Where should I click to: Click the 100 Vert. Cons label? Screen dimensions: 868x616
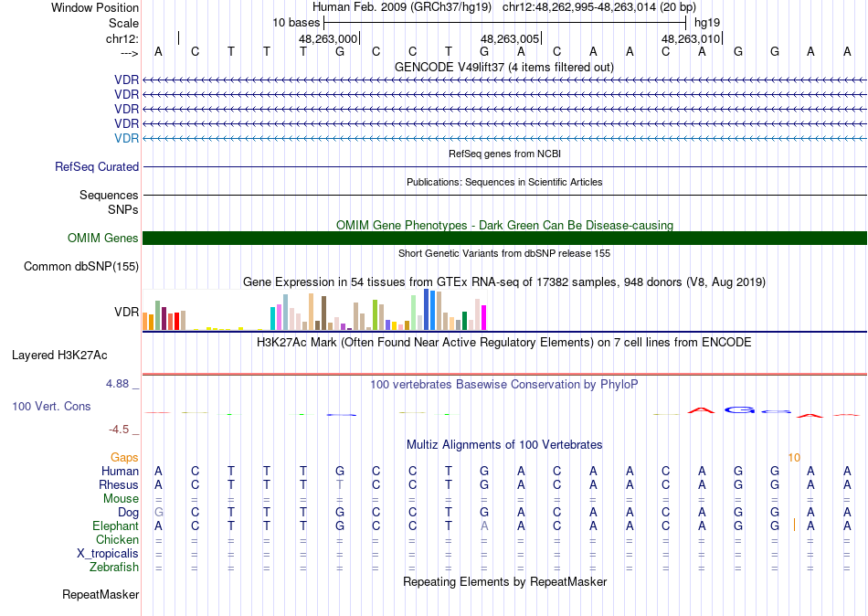51,406
